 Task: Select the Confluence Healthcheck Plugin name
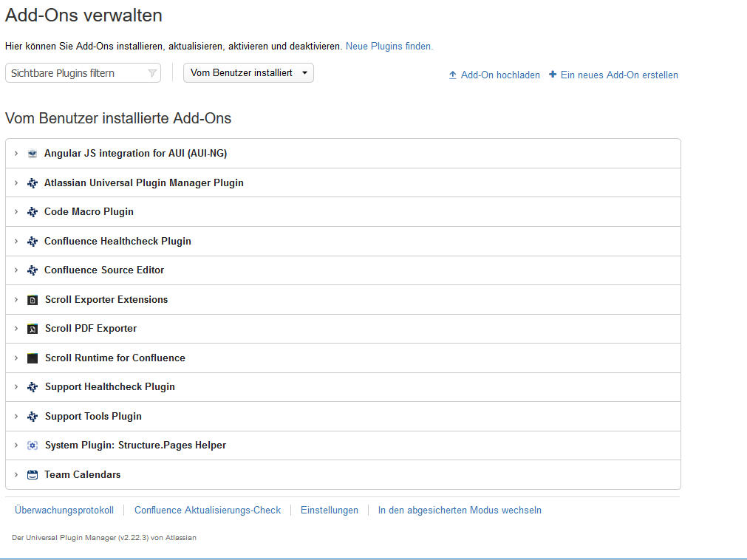coord(117,242)
